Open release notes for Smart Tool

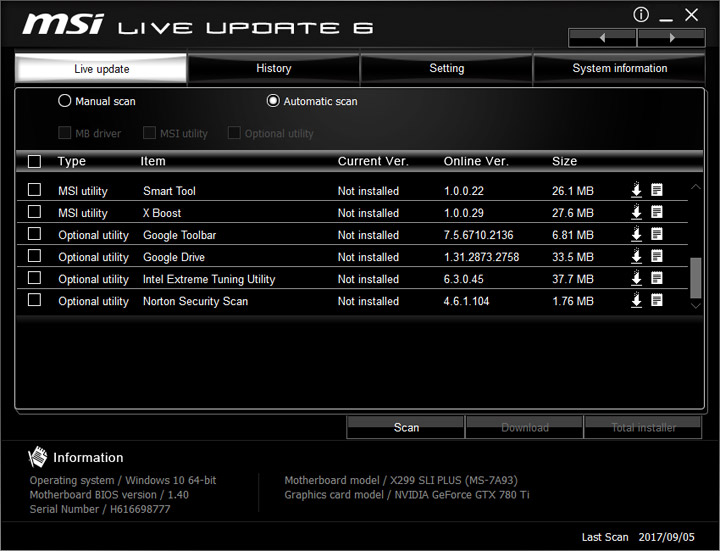coord(657,190)
